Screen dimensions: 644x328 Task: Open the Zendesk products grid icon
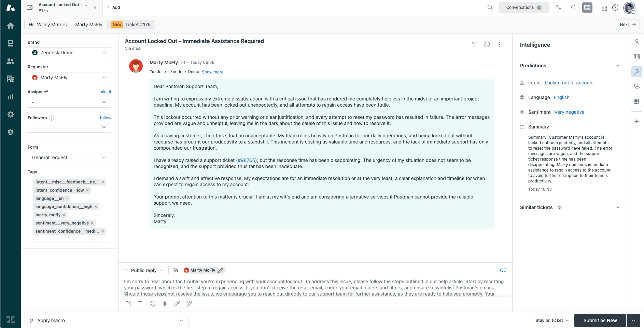pos(604,8)
